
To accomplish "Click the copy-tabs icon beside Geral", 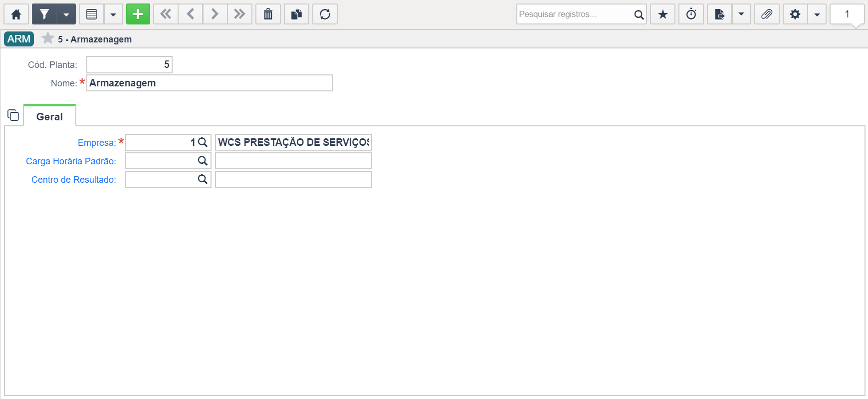I will (x=13, y=115).
